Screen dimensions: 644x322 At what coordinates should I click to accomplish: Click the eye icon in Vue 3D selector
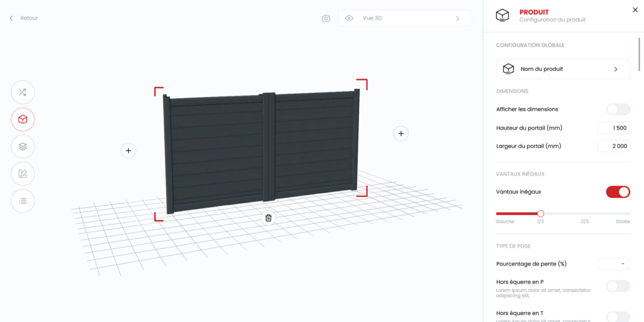pyautogui.click(x=349, y=18)
